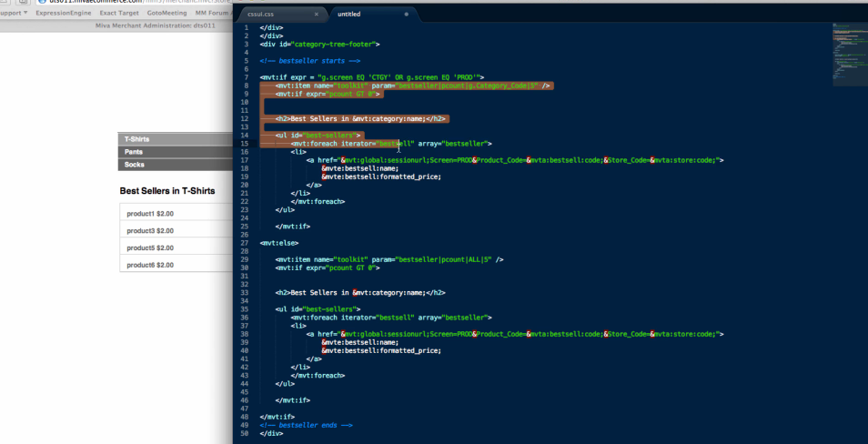The height and width of the screenshot is (444, 868).
Task: Click line number 27 in the gutter
Action: [246, 243]
